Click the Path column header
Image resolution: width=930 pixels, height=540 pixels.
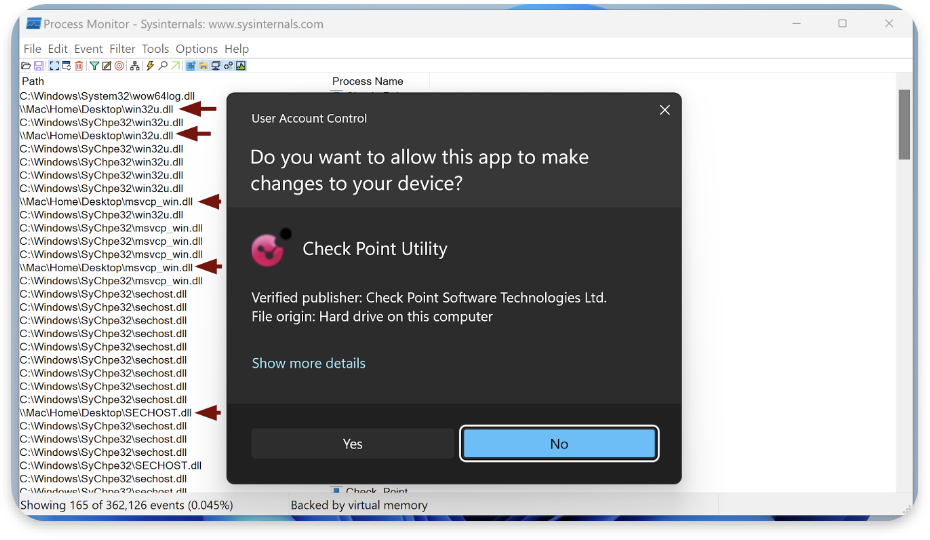pyautogui.click(x=33, y=81)
